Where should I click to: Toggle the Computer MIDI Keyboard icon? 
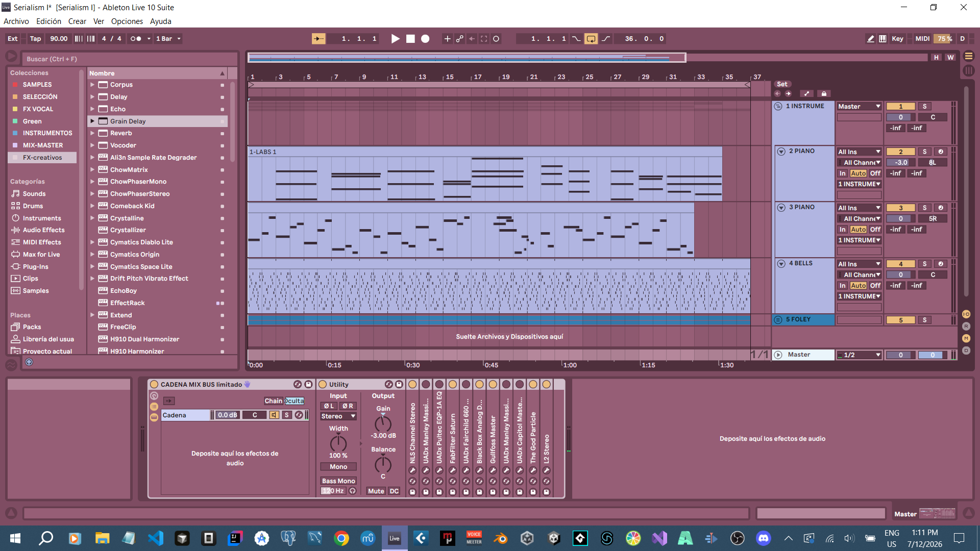click(x=883, y=39)
